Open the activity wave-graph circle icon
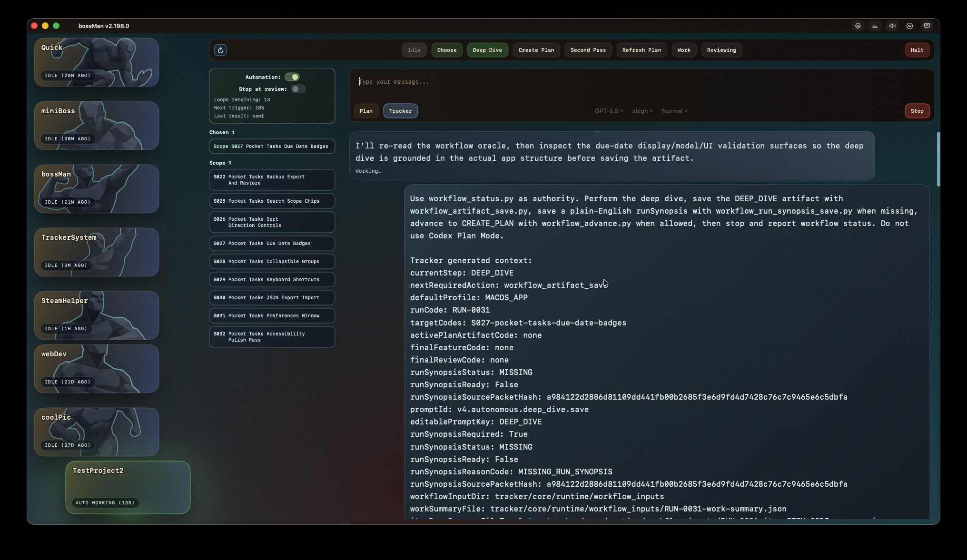 tap(909, 26)
